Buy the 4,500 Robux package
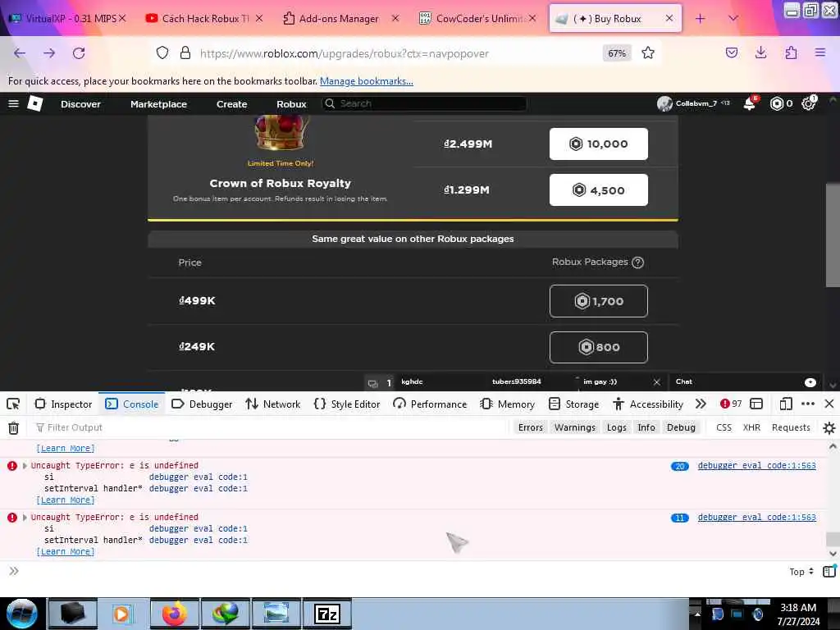The image size is (840, 630). pyautogui.click(x=598, y=189)
